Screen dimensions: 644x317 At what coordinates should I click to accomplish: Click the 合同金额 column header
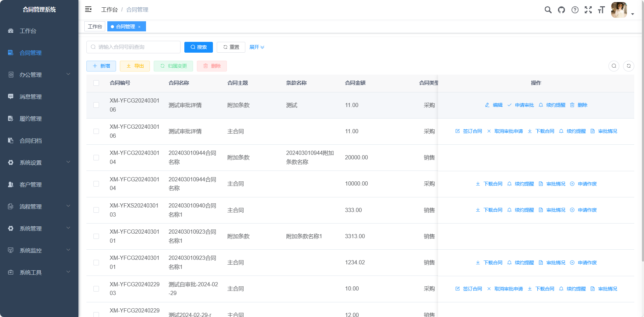click(355, 83)
